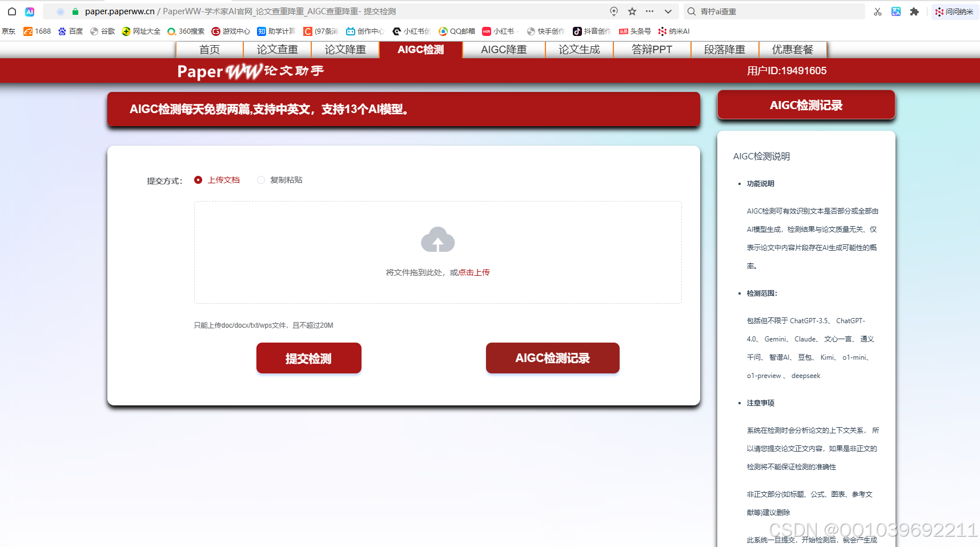Open the 京东 bookmark

click(9, 31)
